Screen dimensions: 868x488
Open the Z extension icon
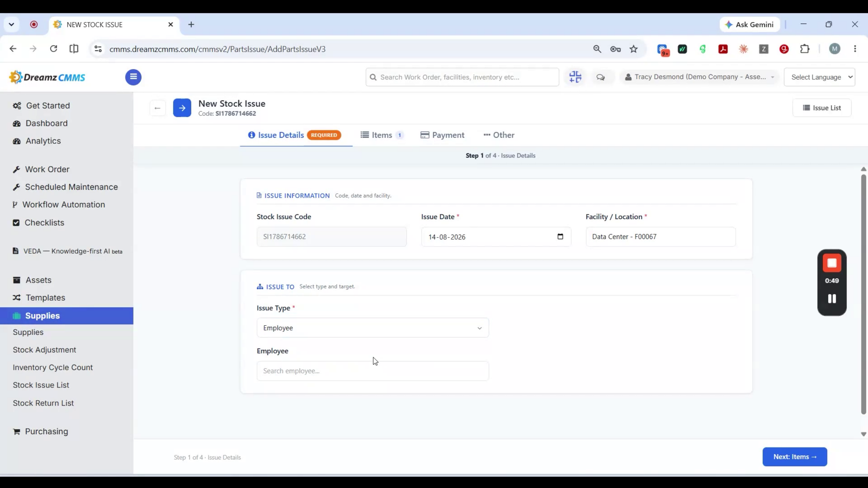(763, 49)
